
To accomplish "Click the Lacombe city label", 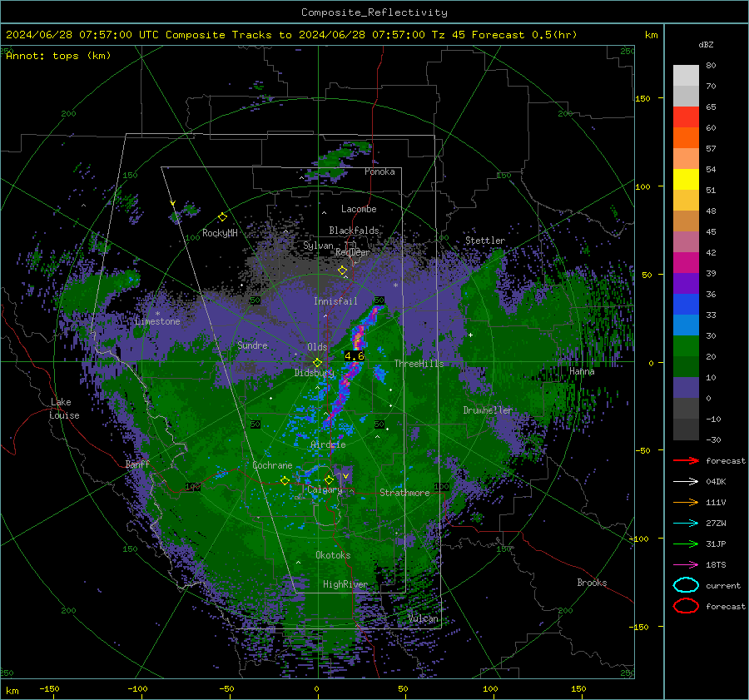I will click(x=359, y=209).
